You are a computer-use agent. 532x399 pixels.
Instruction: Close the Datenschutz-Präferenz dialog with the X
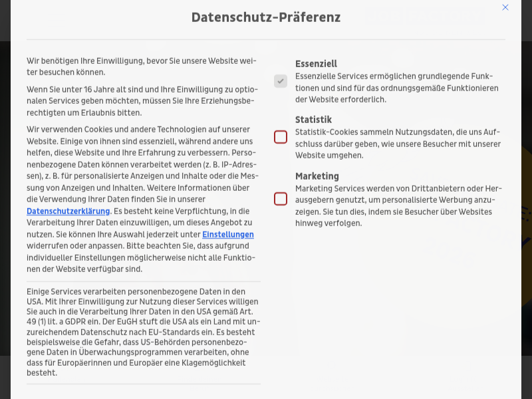(x=505, y=7)
